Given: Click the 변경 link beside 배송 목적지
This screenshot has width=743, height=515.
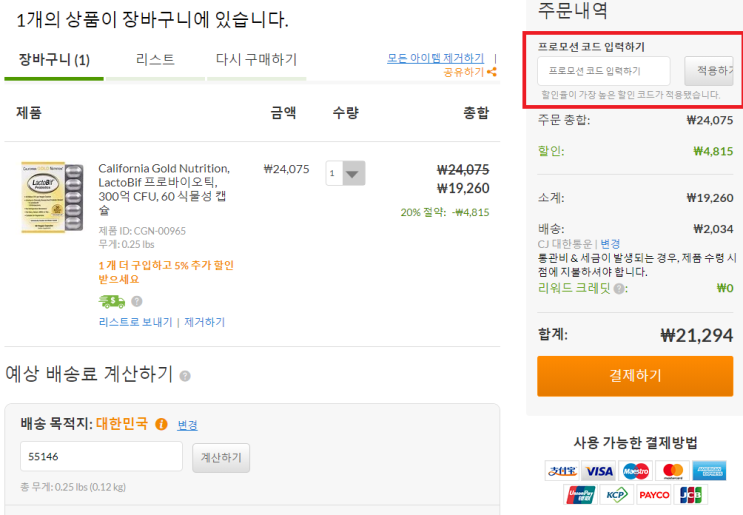Looking at the screenshot, I should pos(188,425).
